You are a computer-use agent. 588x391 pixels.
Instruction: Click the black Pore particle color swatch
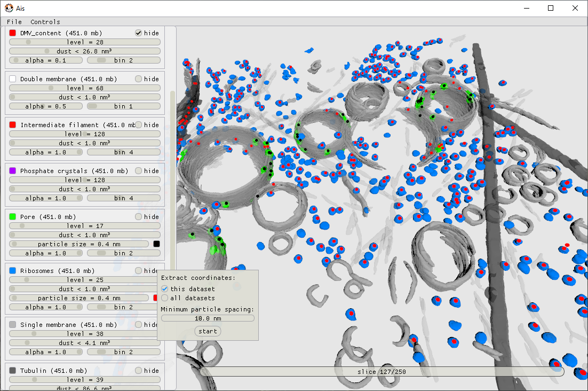click(x=156, y=244)
